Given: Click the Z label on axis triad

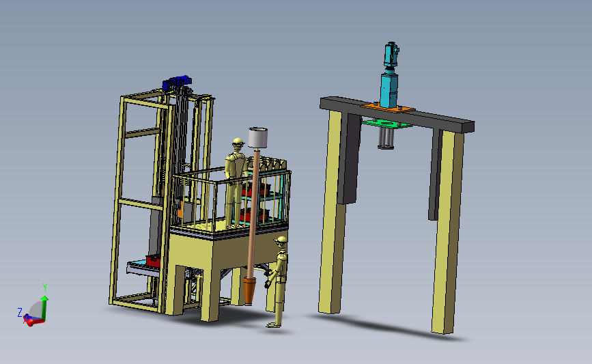Looking at the screenshot, I should point(20,312).
